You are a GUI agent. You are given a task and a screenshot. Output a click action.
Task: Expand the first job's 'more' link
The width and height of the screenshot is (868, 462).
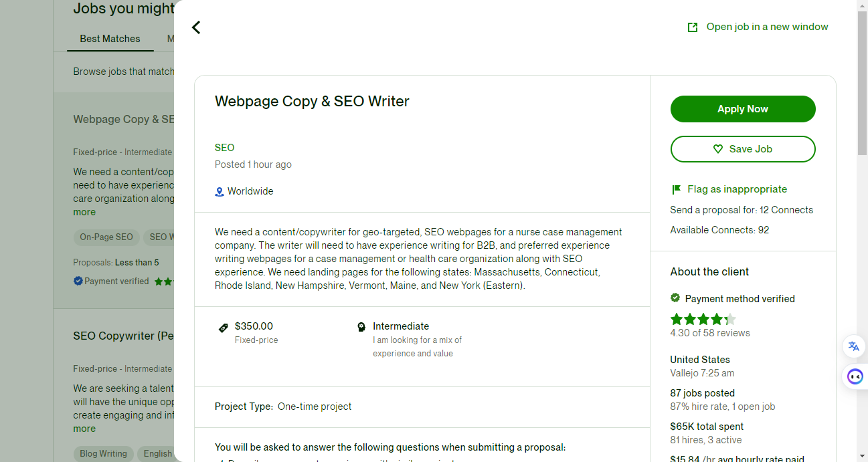coord(84,212)
